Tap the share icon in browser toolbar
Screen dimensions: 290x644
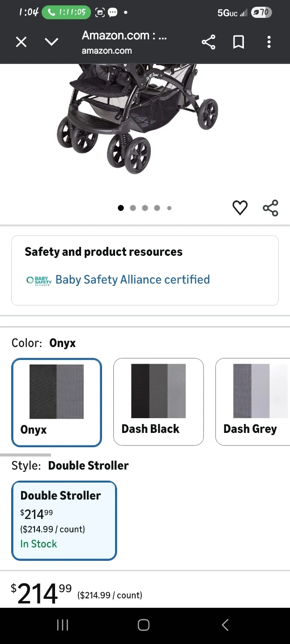209,42
